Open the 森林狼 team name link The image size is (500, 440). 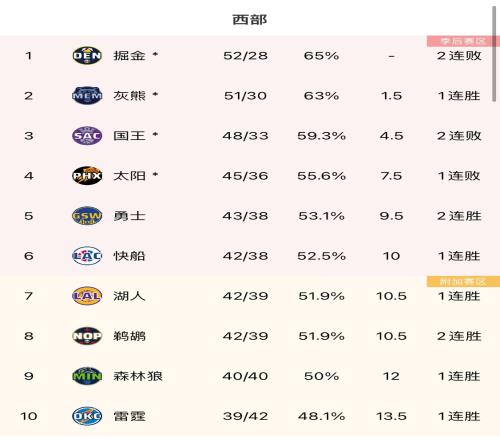tap(138, 376)
